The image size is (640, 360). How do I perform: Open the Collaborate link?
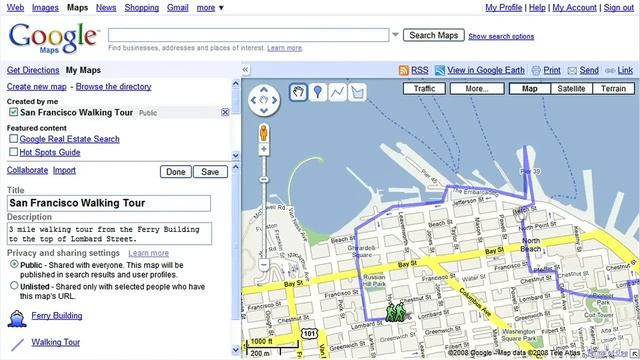[x=27, y=170]
